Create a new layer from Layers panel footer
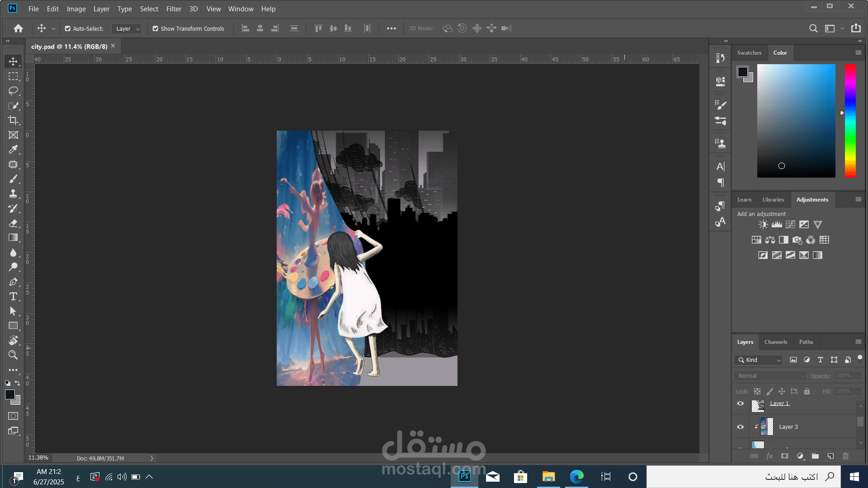 pyautogui.click(x=830, y=456)
